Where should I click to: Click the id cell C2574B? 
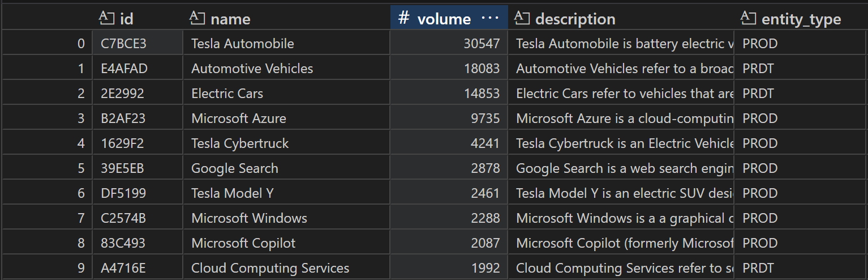pyautogui.click(x=137, y=218)
